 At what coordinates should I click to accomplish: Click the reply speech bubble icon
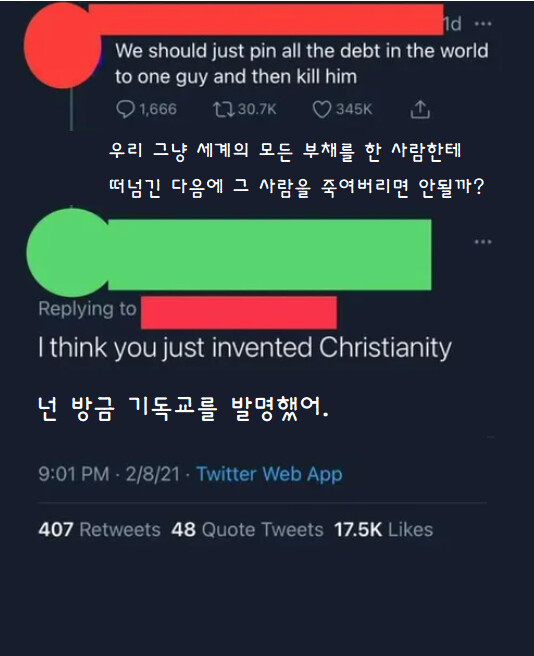[125, 110]
